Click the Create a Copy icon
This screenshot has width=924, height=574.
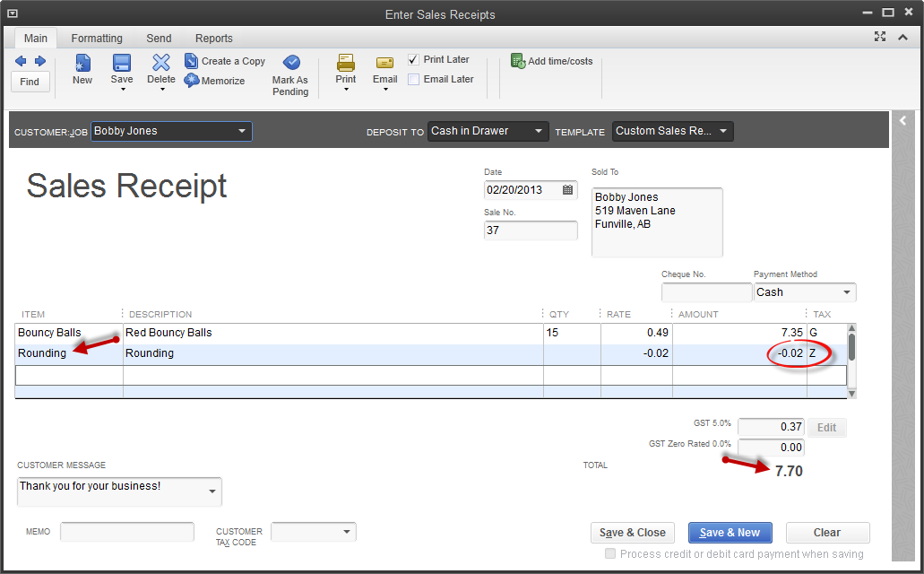click(x=192, y=61)
